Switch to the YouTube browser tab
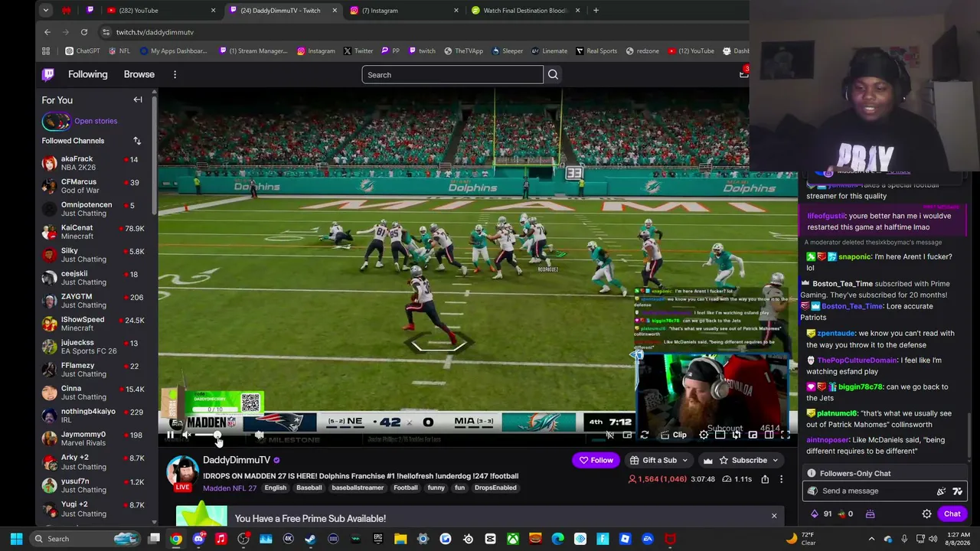 [x=161, y=11]
